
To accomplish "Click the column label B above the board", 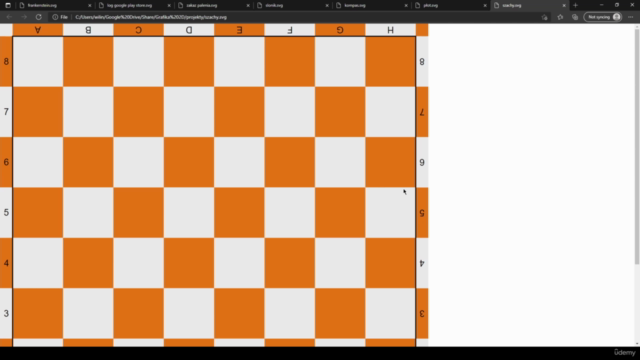I will point(88,30).
